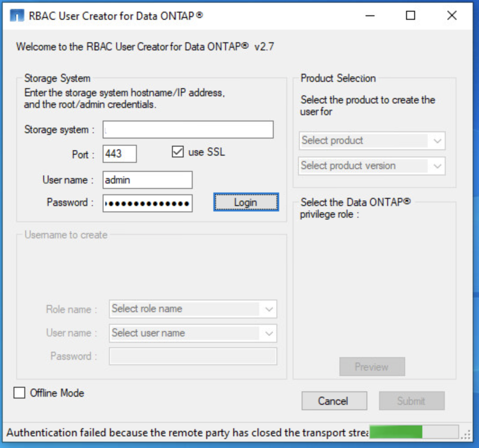479x448 pixels.
Task: Uncheck the use SSL checkbox
Action: (x=177, y=152)
